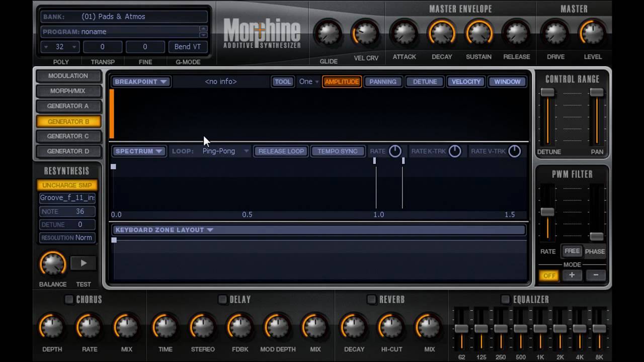Select Generator A tab
This screenshot has height=362, width=644.
(68, 106)
